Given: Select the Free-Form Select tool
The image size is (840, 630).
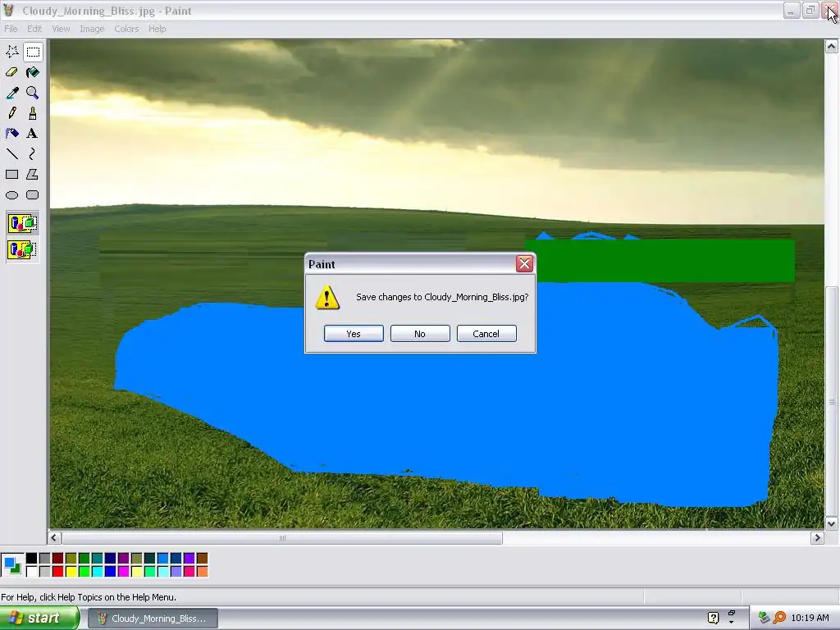Looking at the screenshot, I should (x=11, y=52).
